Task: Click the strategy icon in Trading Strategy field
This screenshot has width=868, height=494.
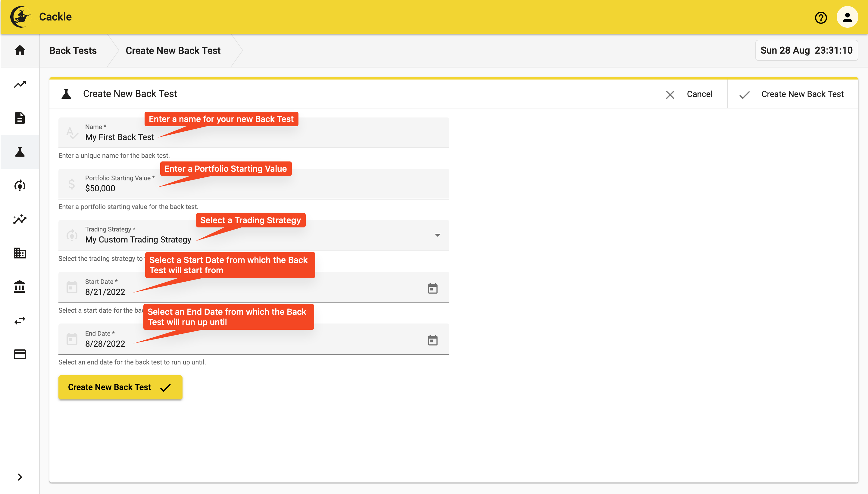Action: point(72,235)
